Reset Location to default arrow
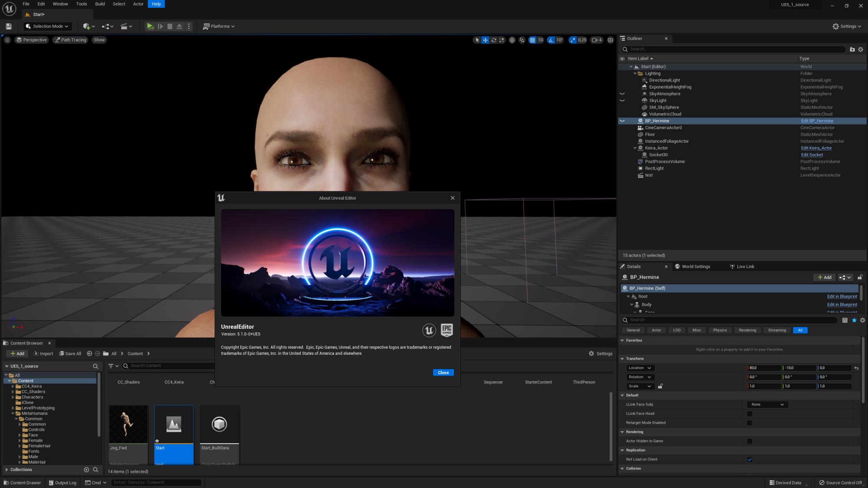 tap(856, 368)
